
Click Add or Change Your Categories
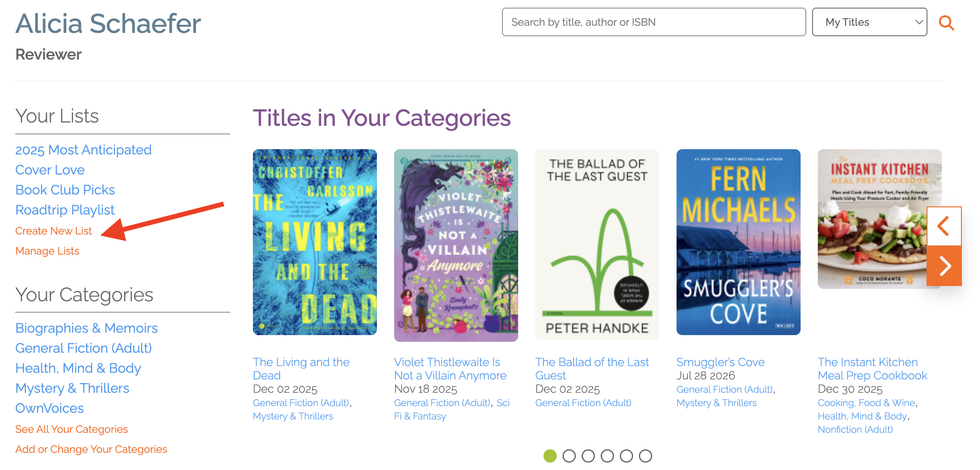[x=91, y=450]
